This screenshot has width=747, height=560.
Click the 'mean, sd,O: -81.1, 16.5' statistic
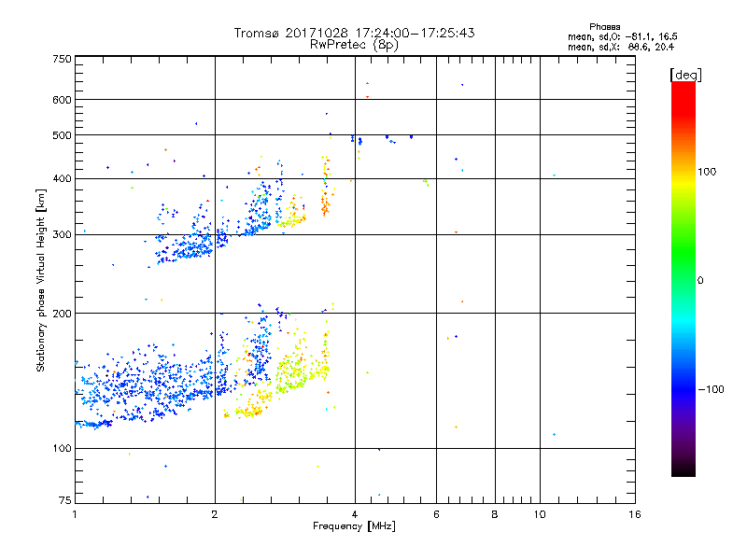point(622,36)
